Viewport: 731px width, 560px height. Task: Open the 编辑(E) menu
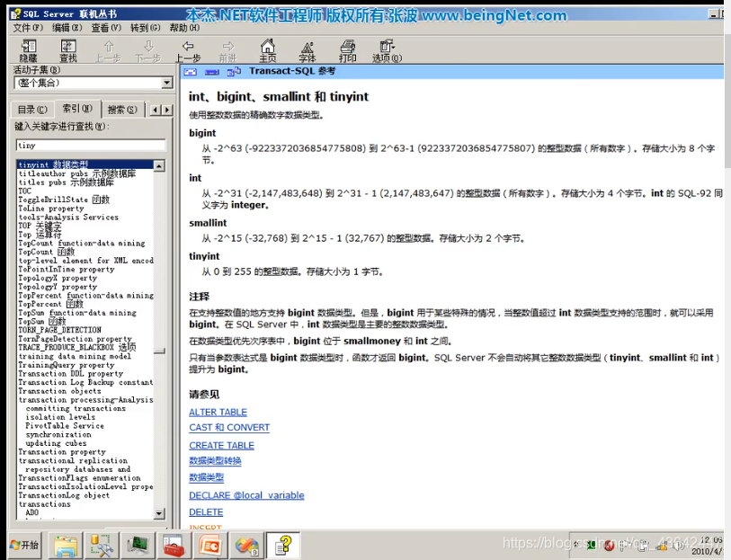pyautogui.click(x=67, y=28)
